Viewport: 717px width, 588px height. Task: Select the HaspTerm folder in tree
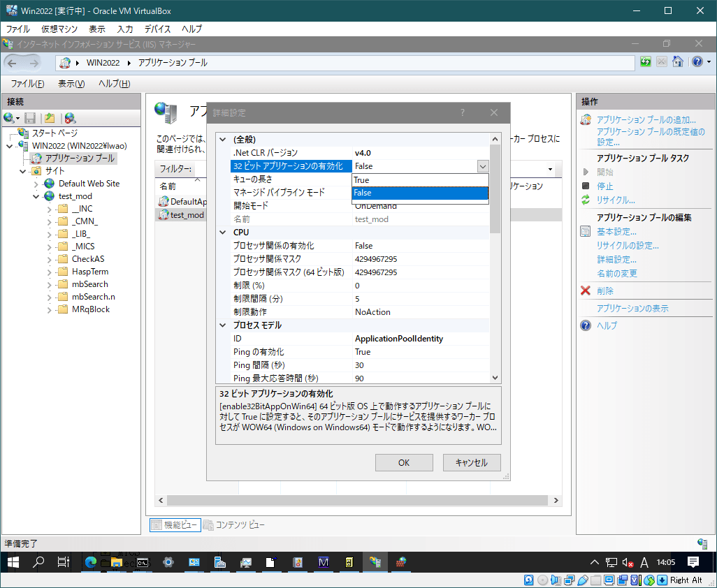(90, 272)
